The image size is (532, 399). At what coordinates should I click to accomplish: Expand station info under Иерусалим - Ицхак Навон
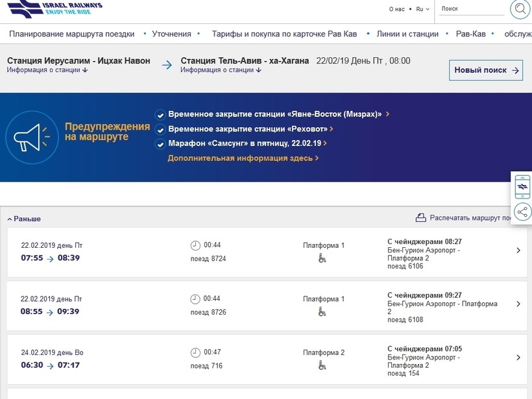47,70
